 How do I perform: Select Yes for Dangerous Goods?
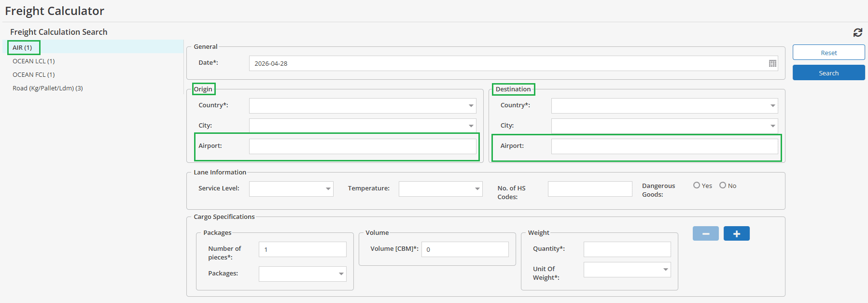[697, 185]
